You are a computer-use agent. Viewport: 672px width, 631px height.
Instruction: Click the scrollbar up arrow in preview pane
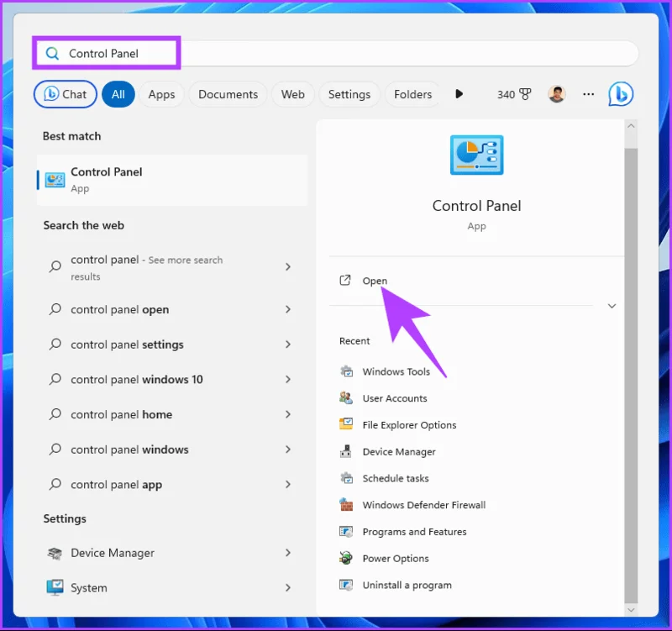tap(631, 126)
